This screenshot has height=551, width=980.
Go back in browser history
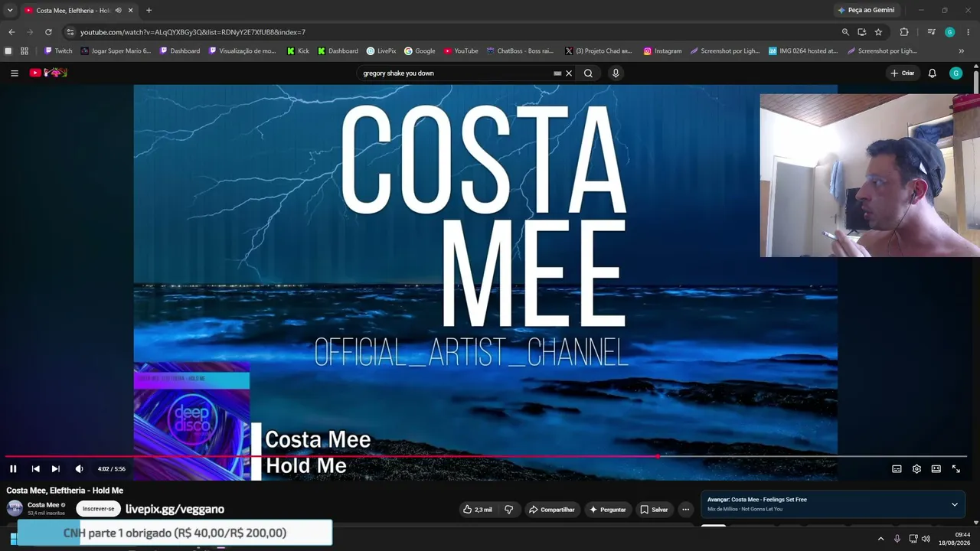coord(11,32)
